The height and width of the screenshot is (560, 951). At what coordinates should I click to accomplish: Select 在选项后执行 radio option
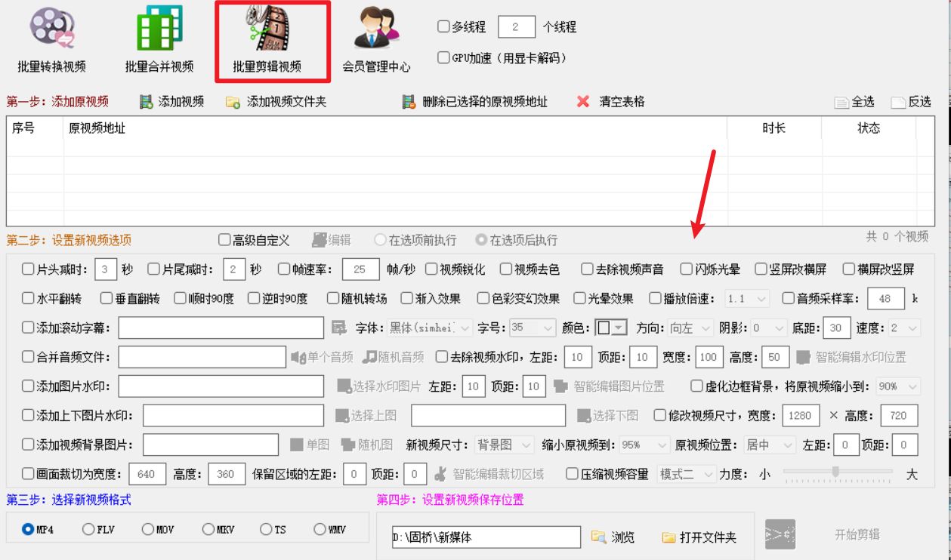(481, 240)
